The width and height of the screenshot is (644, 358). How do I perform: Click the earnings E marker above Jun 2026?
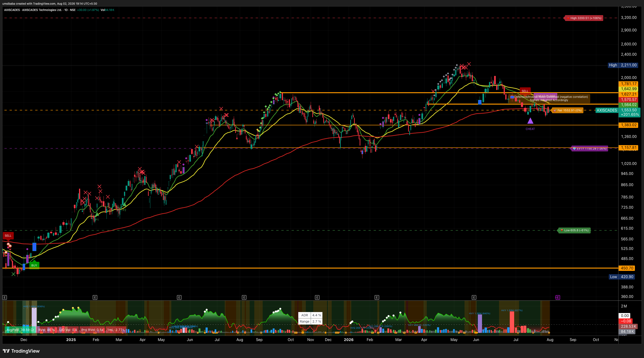pyautogui.click(x=474, y=297)
